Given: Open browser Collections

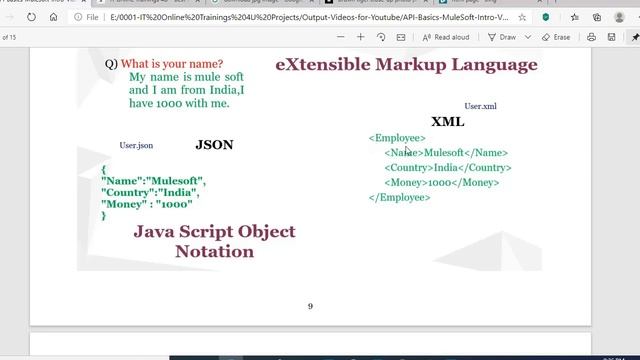Looking at the screenshot, I should [597, 18].
